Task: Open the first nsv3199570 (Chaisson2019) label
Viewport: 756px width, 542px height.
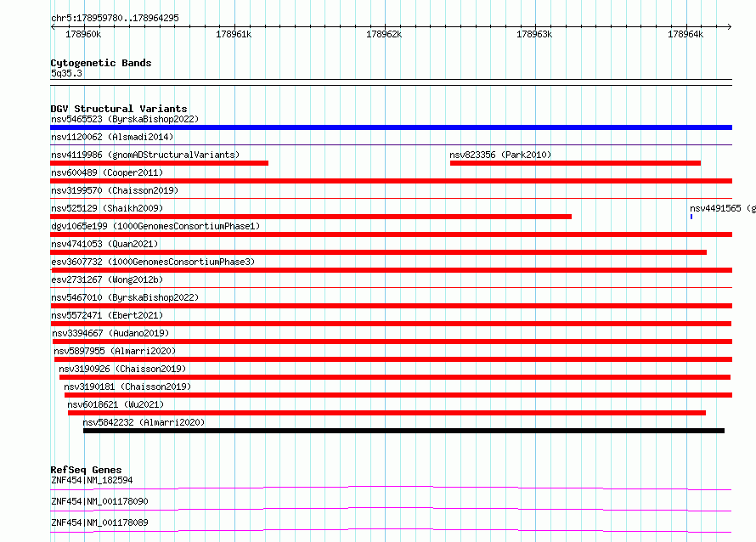Action: tap(115, 190)
